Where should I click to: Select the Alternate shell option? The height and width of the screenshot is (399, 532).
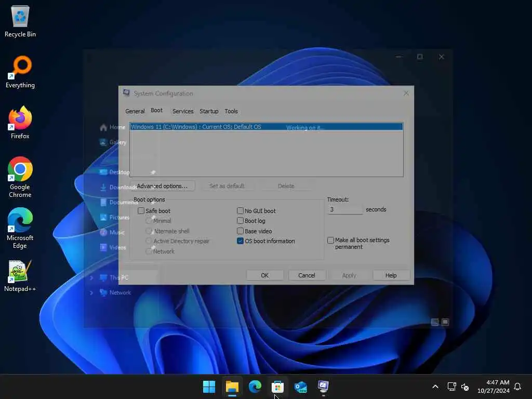[149, 231]
